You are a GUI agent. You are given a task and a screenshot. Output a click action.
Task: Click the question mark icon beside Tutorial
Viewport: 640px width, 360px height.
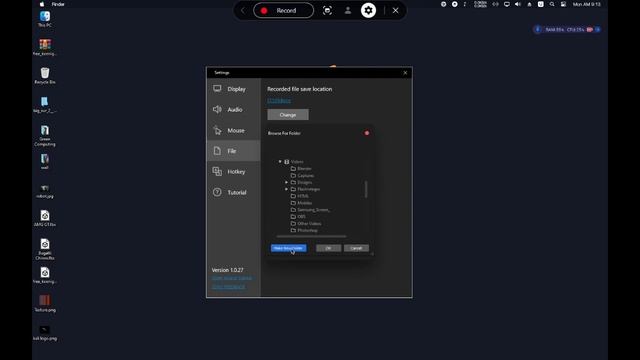(x=217, y=192)
